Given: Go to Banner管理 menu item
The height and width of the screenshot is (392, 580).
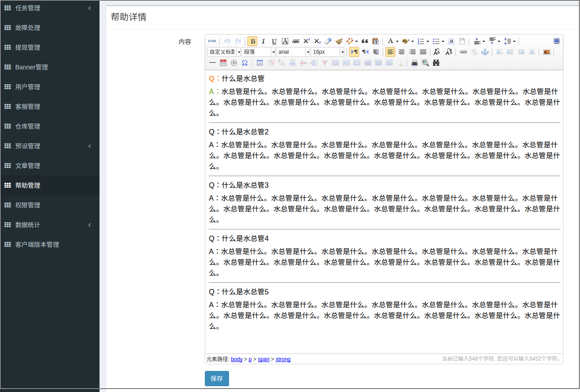Looking at the screenshot, I should click(x=50, y=67).
